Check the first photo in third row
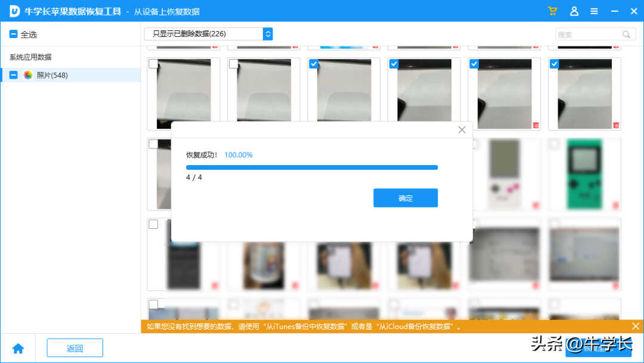 (x=153, y=224)
